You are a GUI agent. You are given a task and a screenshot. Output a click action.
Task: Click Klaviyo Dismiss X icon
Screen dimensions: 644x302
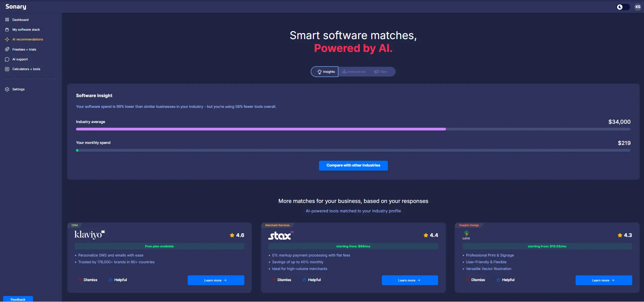click(80, 280)
